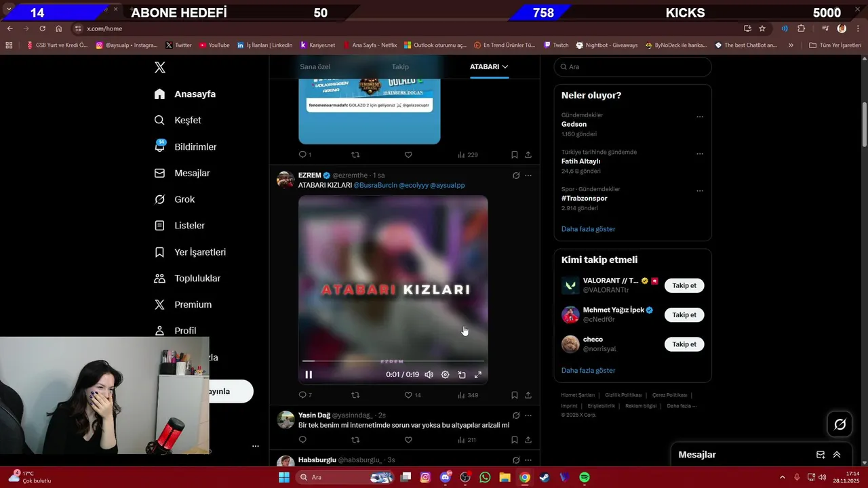The image size is (868, 488).
Task: Open floating Grok button
Action: point(840,424)
